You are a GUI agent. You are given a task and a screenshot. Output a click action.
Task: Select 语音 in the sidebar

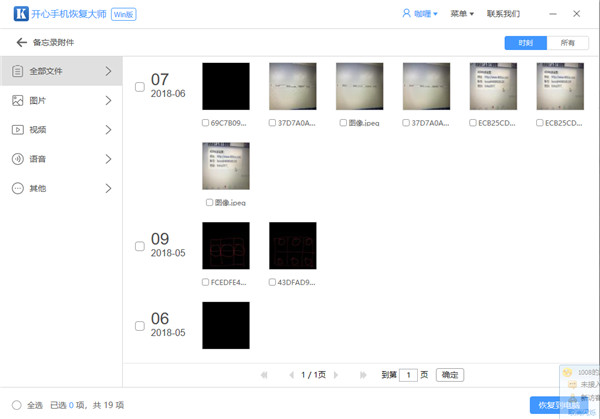pyautogui.click(x=61, y=159)
